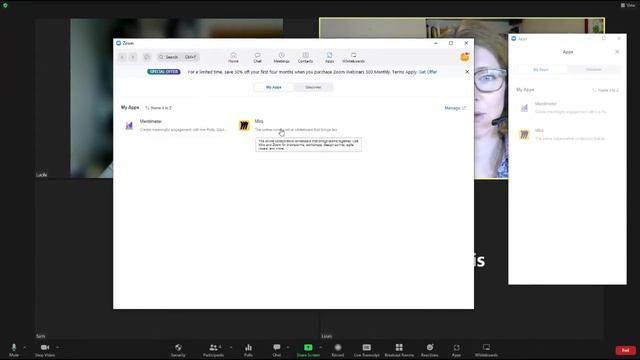
Task: Click the Miro name in Apps side panel
Action: pyautogui.click(x=539, y=130)
